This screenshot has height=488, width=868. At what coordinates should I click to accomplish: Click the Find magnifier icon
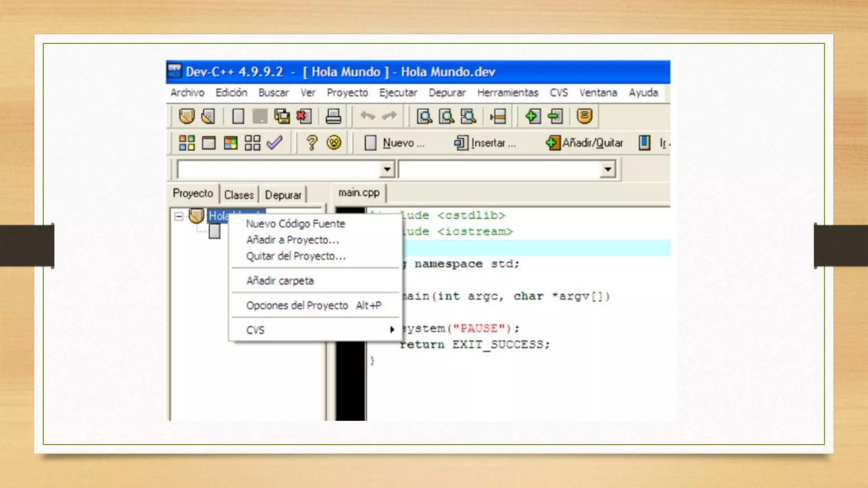[424, 116]
